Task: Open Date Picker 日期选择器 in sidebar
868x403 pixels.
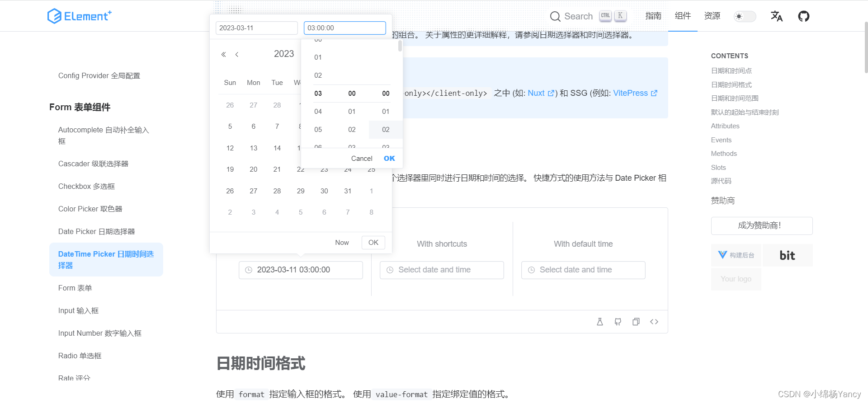Action: point(96,232)
